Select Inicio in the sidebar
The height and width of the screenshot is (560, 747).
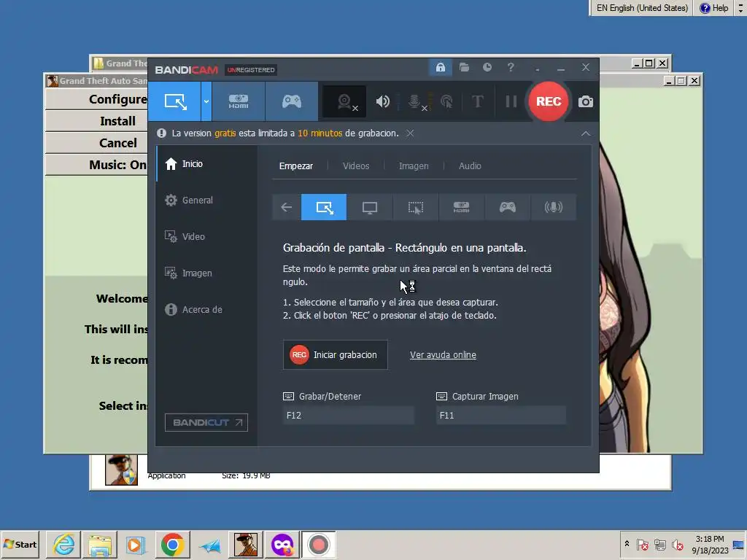[x=206, y=164]
